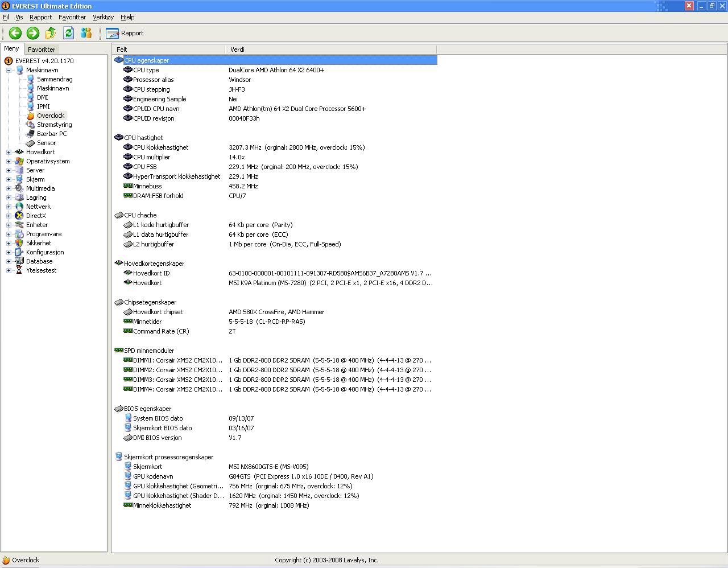Viewport: 728px width, 568px height.
Task: Click the Ytelsestest hourglass icon
Action: point(19,270)
